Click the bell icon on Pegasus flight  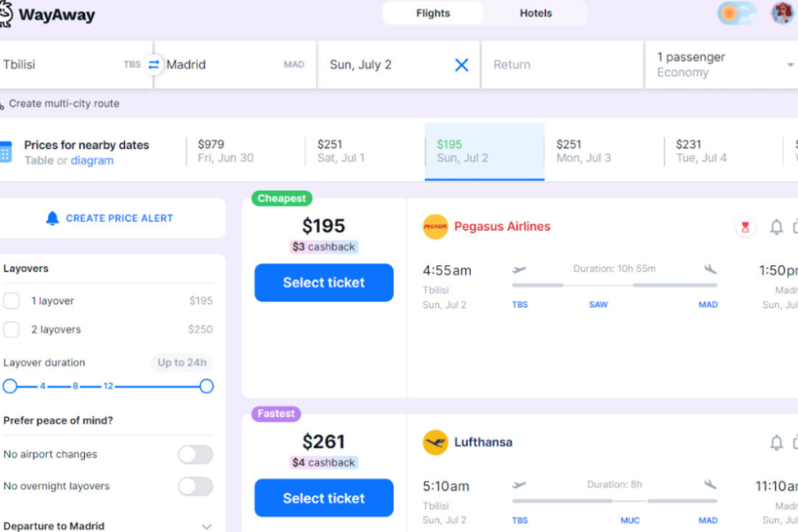click(x=776, y=227)
